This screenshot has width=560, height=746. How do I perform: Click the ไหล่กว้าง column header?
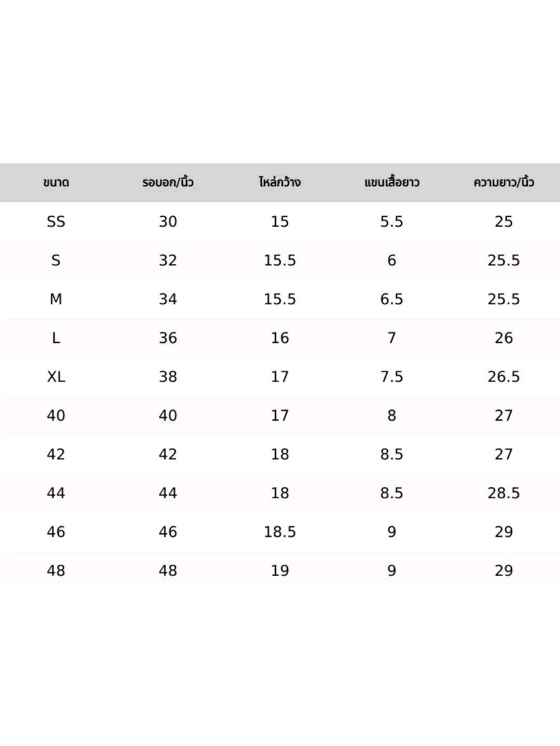(280, 182)
